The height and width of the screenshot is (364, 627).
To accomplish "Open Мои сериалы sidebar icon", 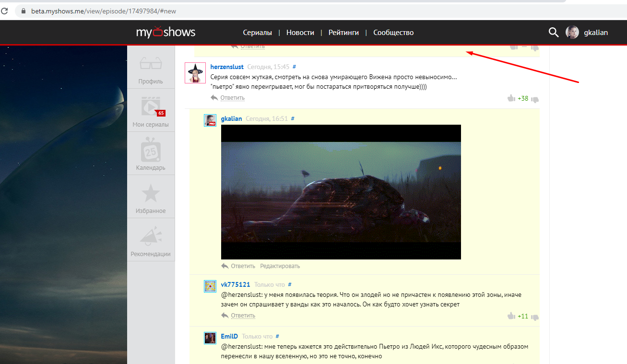I will coord(151,106).
